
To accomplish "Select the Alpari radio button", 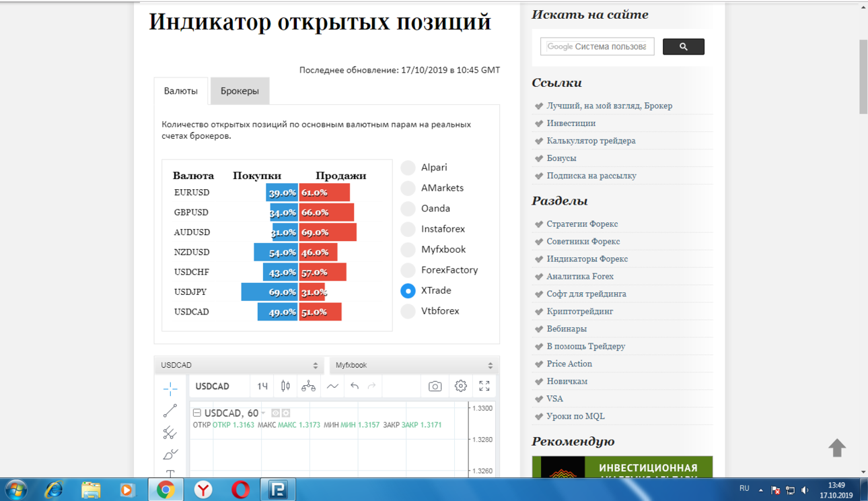I will point(408,168).
